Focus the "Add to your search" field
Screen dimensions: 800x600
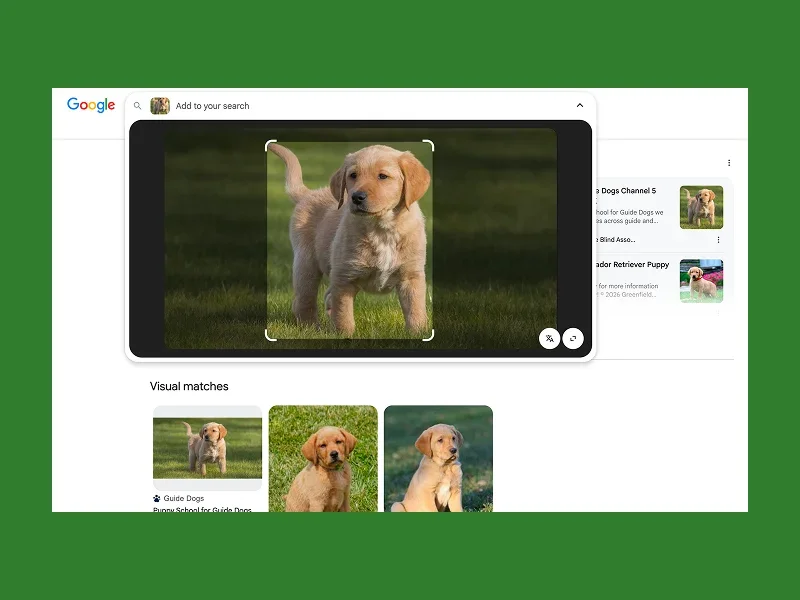pos(212,106)
